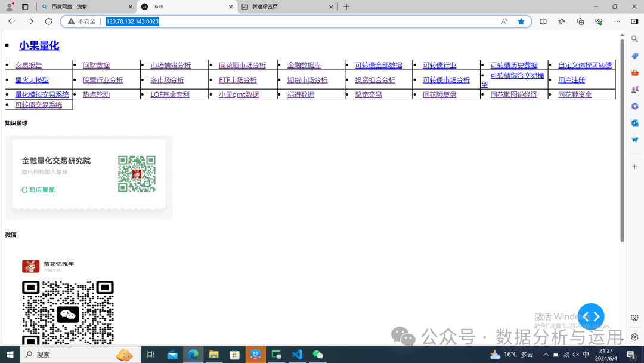Open the 小果量化 heading link
644x363 pixels.
tap(39, 45)
